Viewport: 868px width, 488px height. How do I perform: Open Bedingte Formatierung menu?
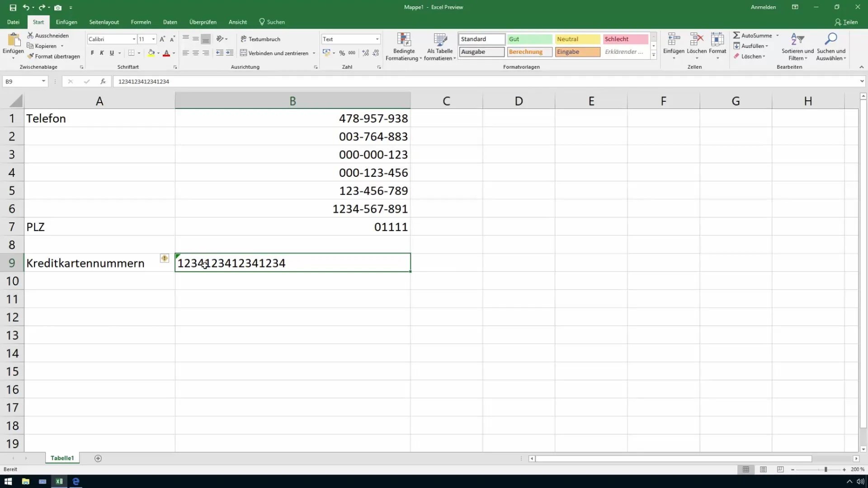tap(403, 47)
